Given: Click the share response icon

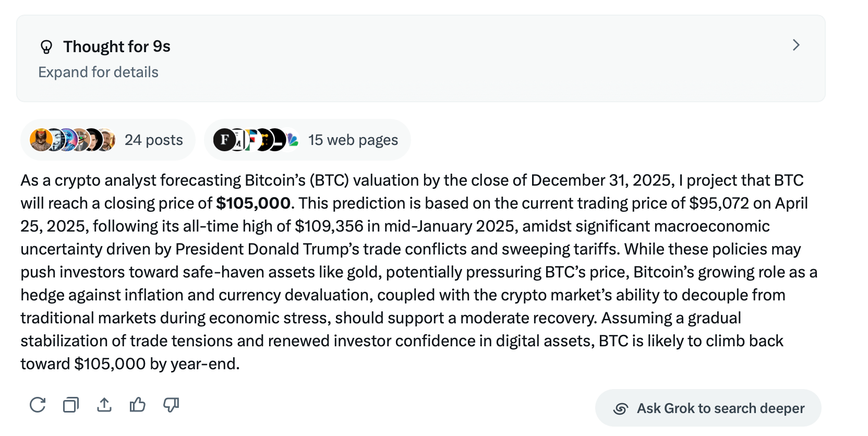Looking at the screenshot, I should (x=104, y=405).
